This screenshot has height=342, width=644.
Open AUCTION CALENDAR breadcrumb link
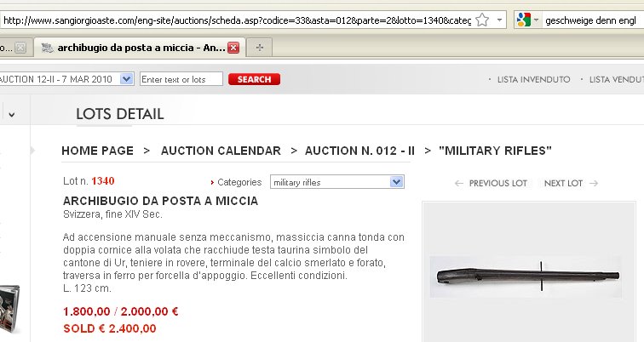tap(221, 151)
